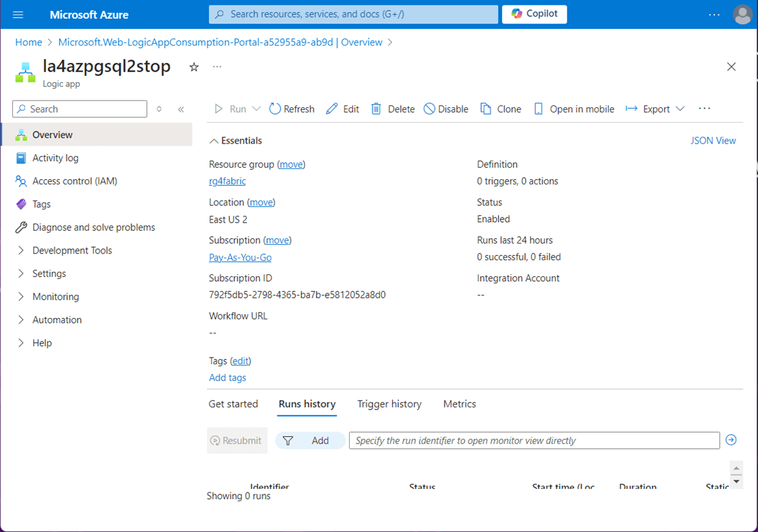Click the sidebar Search field
The height and width of the screenshot is (532, 758).
pos(80,109)
